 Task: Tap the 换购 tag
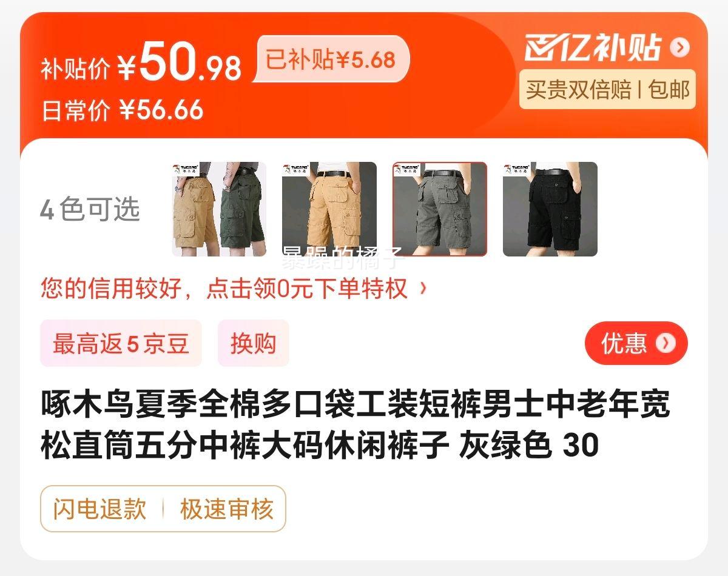tap(254, 343)
